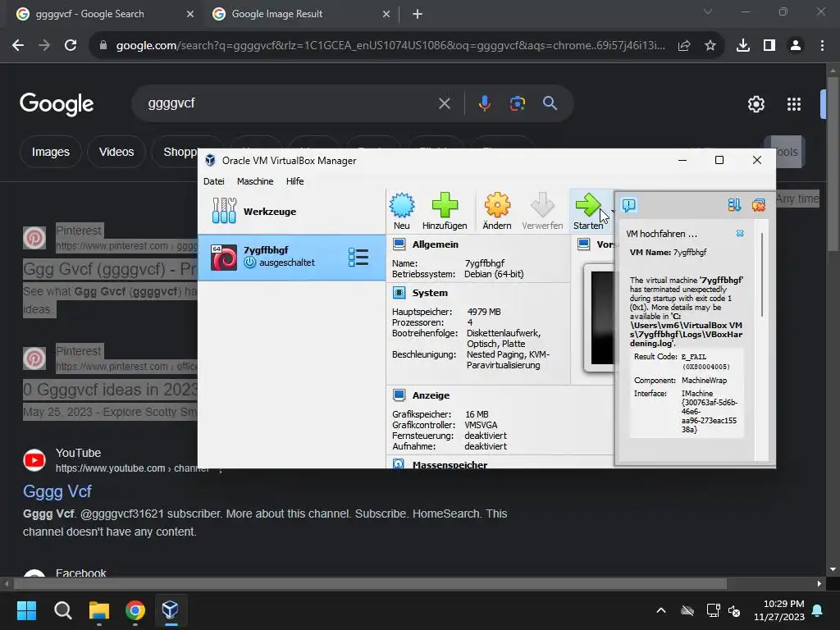Open clock showing 10:29 PM
Viewport: 840px width, 630px height.
(x=779, y=610)
